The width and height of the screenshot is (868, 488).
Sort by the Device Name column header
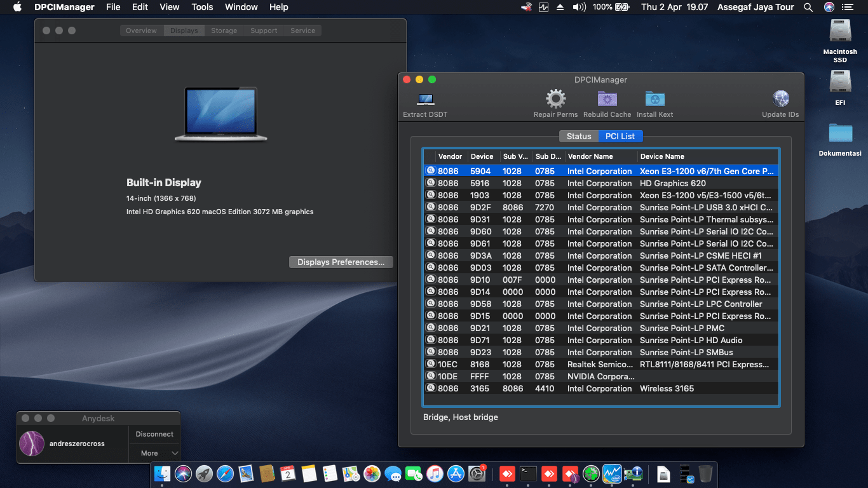pos(707,156)
